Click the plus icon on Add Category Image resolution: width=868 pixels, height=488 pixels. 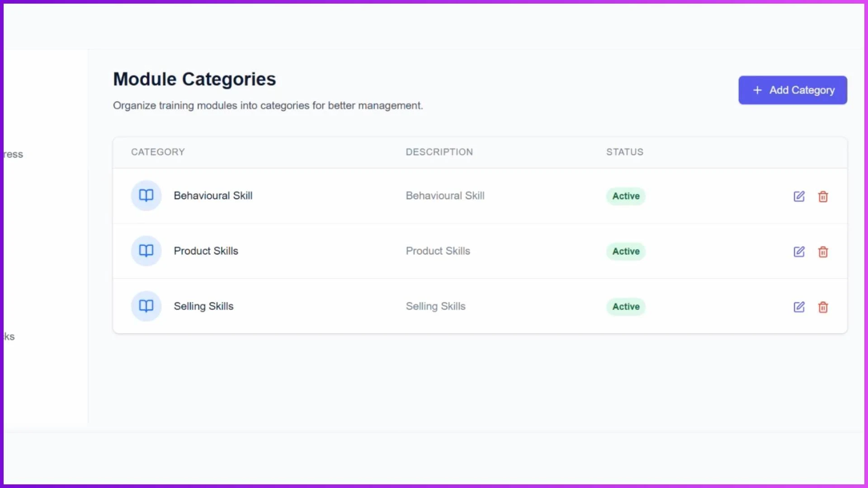tap(757, 90)
